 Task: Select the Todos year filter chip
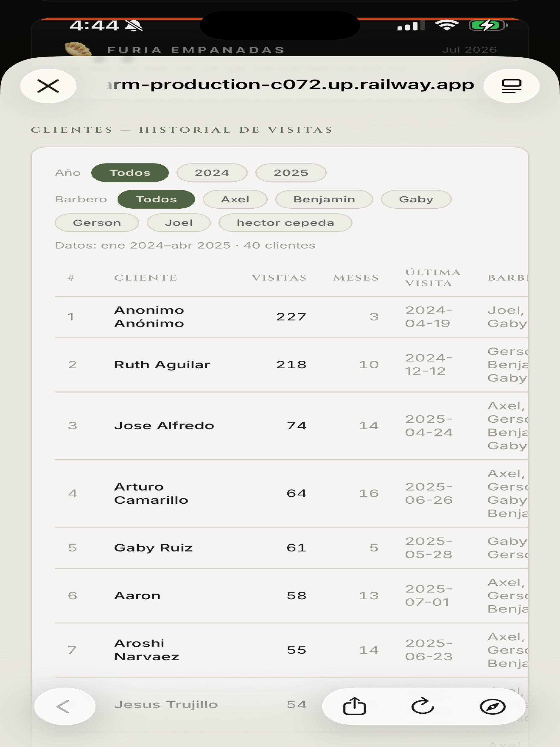coord(130,173)
